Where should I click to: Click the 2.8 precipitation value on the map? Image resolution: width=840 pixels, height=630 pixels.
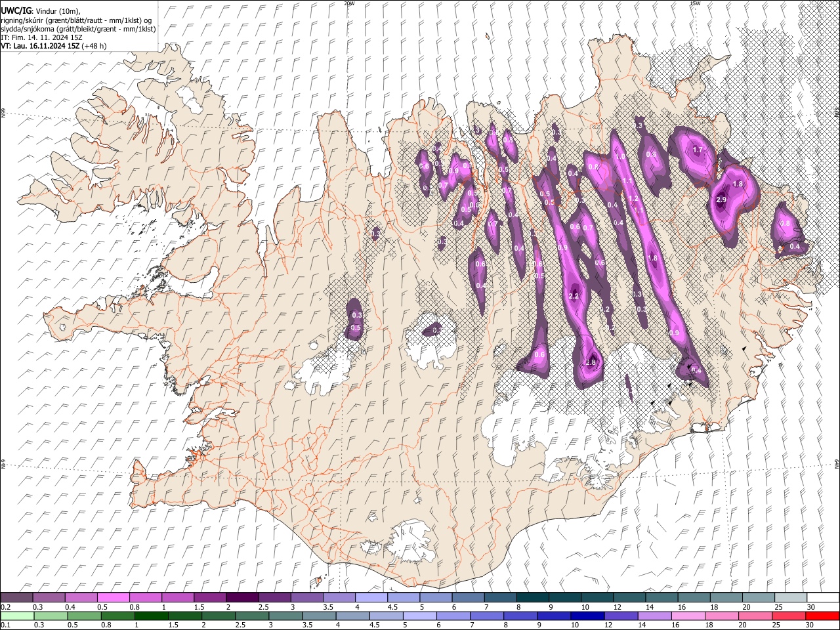[x=591, y=362]
